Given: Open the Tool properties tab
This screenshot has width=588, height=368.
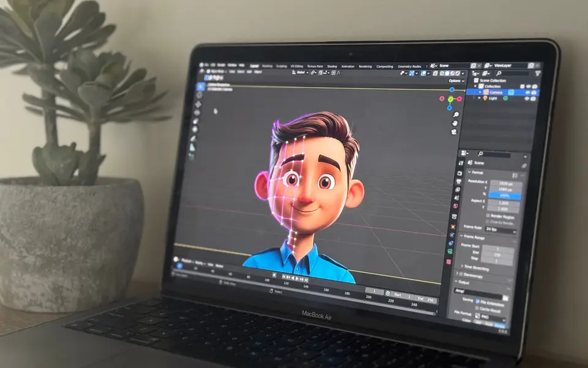Looking at the screenshot, I should 461,163.
